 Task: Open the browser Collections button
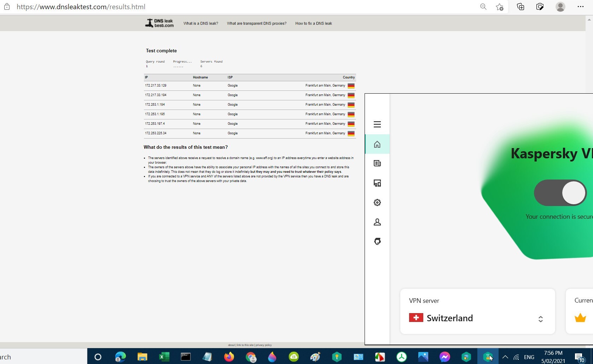521,7
